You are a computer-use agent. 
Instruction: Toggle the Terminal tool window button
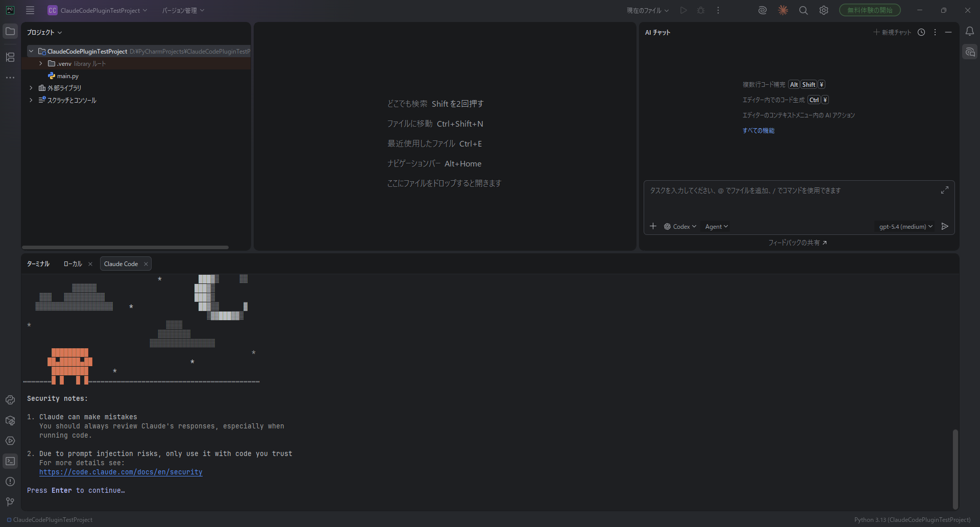tap(10, 461)
